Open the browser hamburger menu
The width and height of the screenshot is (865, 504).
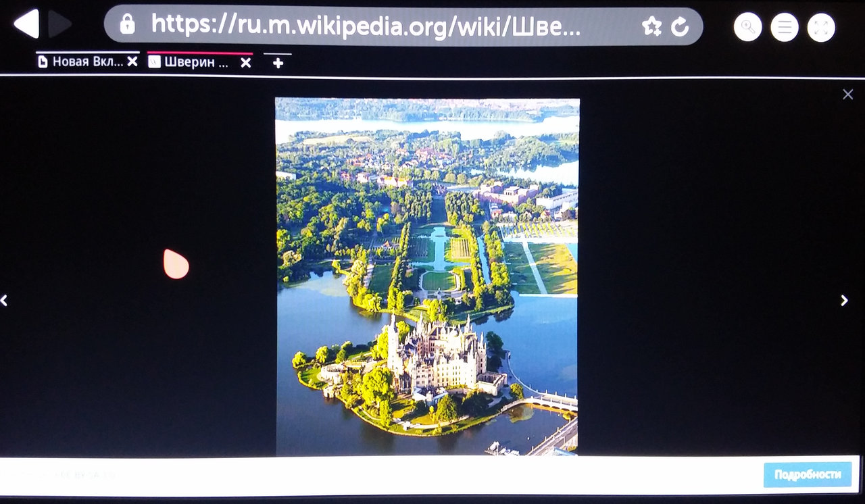pos(784,27)
